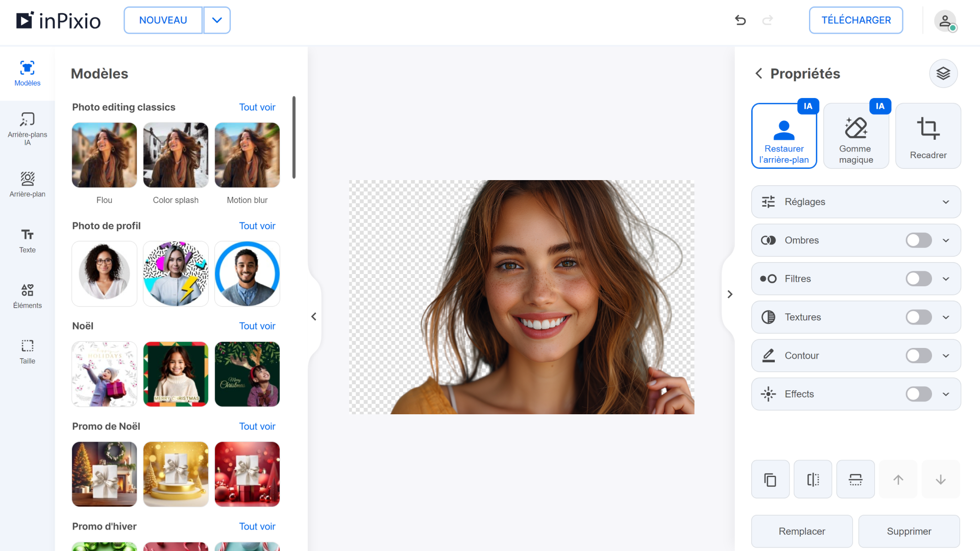Viewport: 980px width, 551px height.
Task: Click the duplicate layer icon
Action: 770,480
